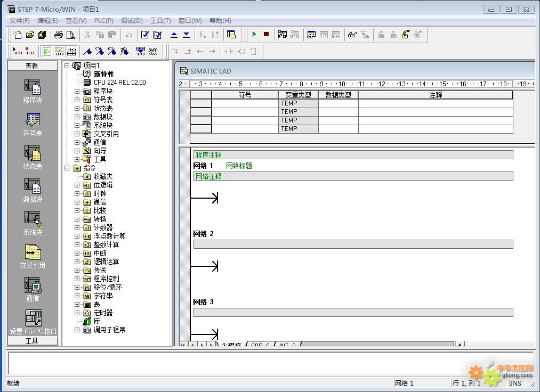Set the PLC to STOP mode
The height and width of the screenshot is (392, 540).
point(266,35)
